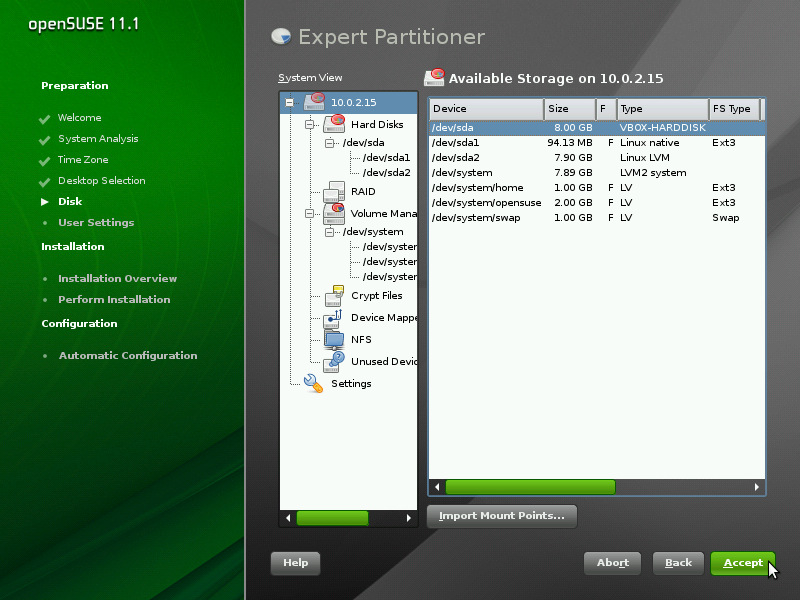Select /dev/sda2 in the System View tree
800x600 pixels.
tap(386, 172)
